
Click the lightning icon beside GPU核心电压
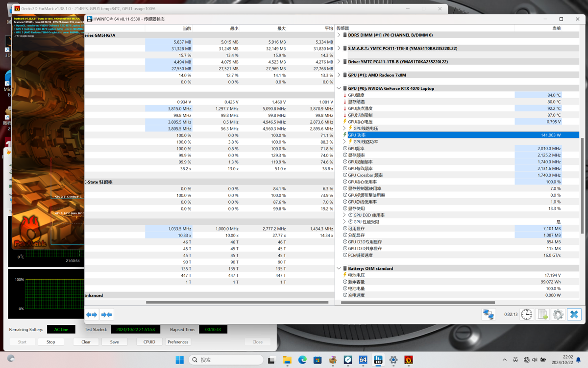click(x=345, y=122)
